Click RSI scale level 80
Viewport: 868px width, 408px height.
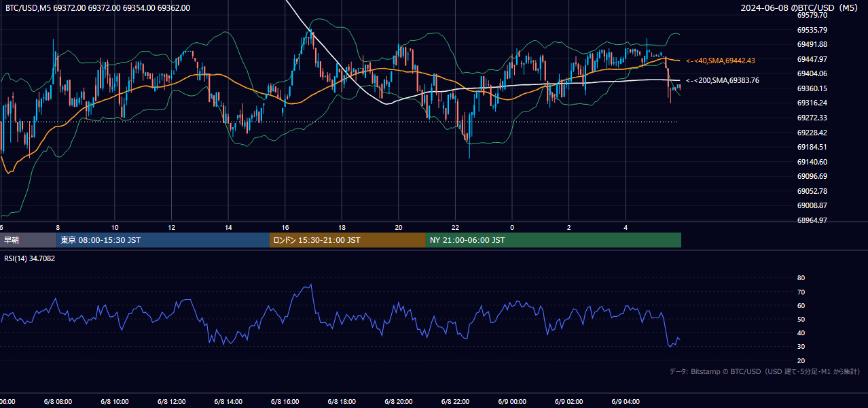(801, 278)
